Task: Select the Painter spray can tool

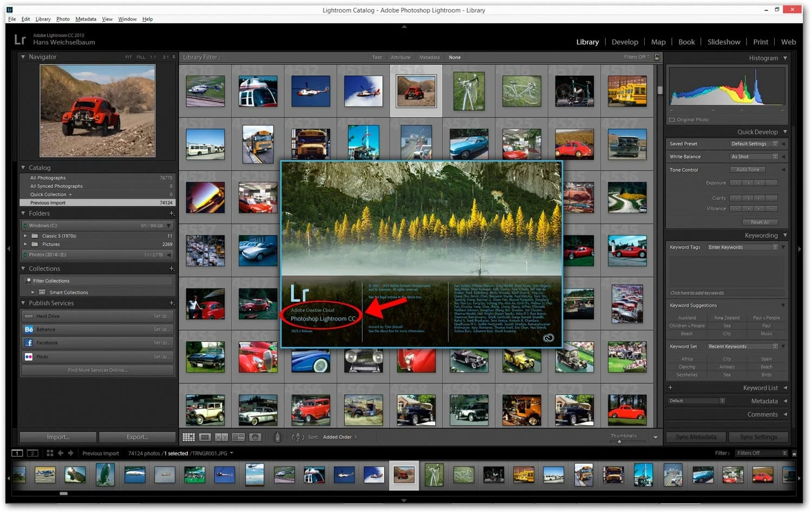Action: [278, 437]
